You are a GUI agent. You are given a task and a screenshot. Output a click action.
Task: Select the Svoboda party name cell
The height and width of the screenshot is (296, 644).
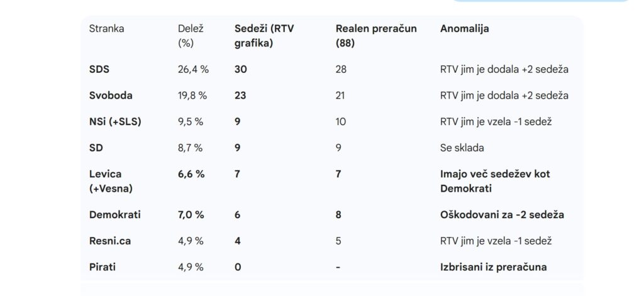point(109,96)
